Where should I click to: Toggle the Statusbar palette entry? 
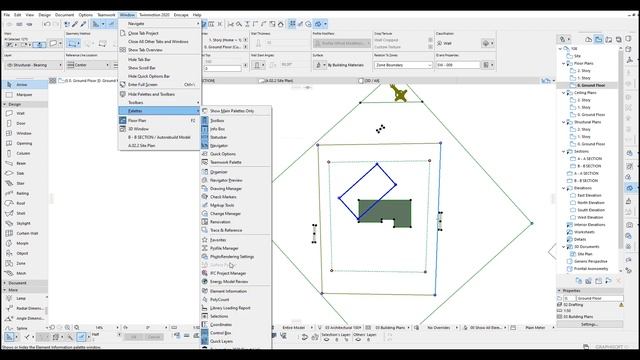[x=236, y=137]
